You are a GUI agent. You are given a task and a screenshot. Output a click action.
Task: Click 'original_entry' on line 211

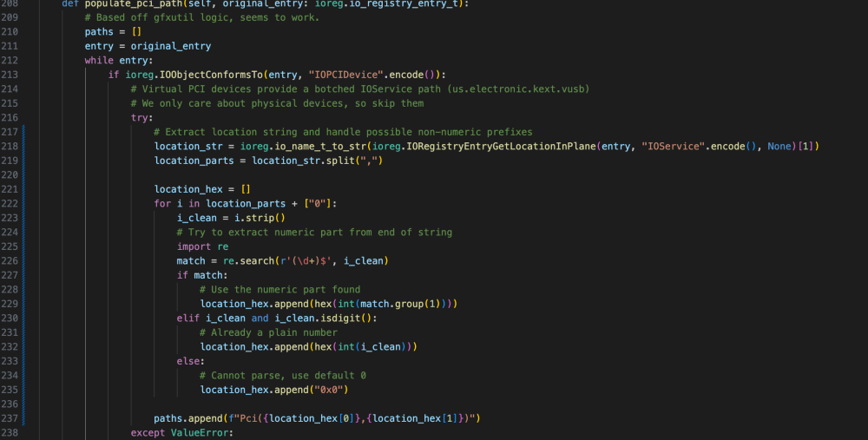click(x=170, y=46)
